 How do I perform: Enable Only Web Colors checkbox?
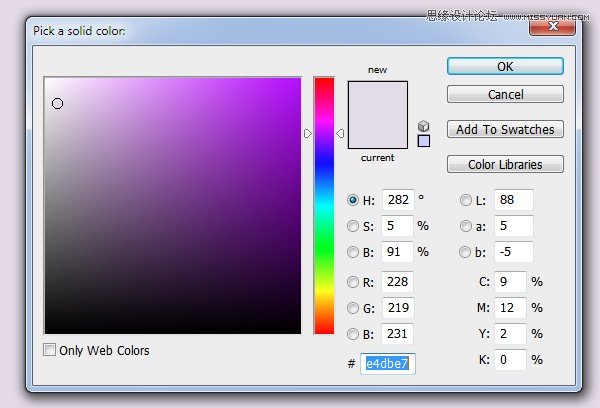(49, 349)
